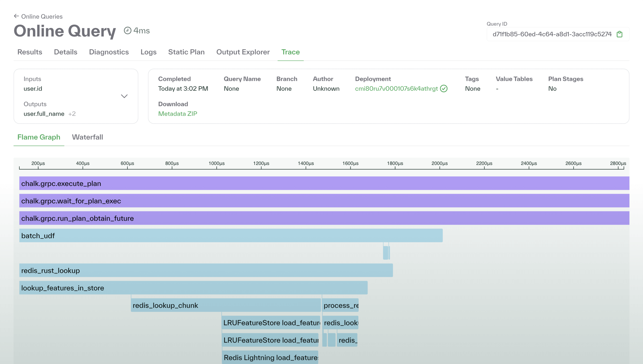The width and height of the screenshot is (643, 364).
Task: Copy the Query ID with clipboard icon
Action: [619, 34]
